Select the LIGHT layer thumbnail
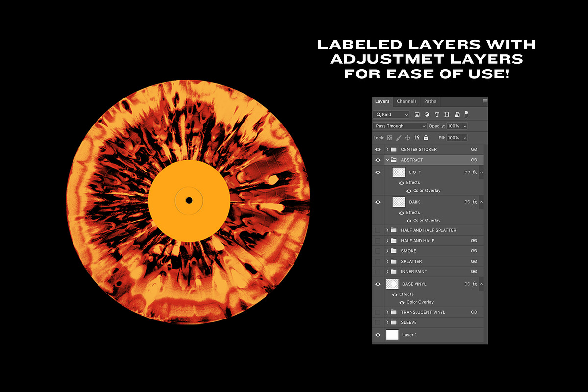The height and width of the screenshot is (392, 588). [x=399, y=172]
